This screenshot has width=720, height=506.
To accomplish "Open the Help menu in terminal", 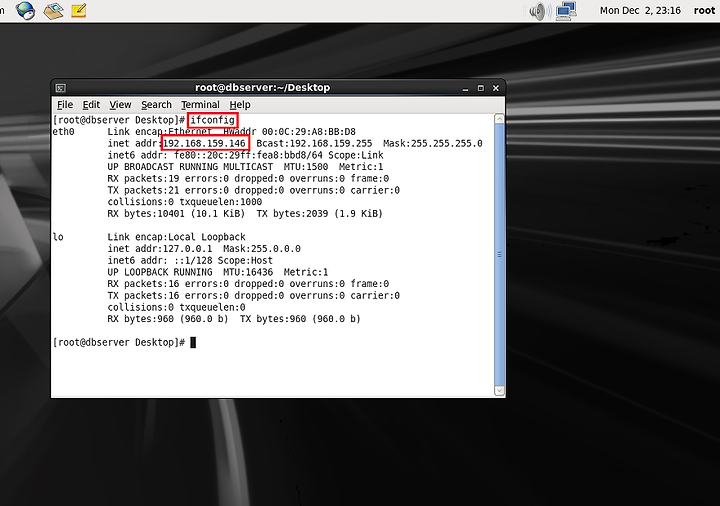I will pyautogui.click(x=240, y=105).
